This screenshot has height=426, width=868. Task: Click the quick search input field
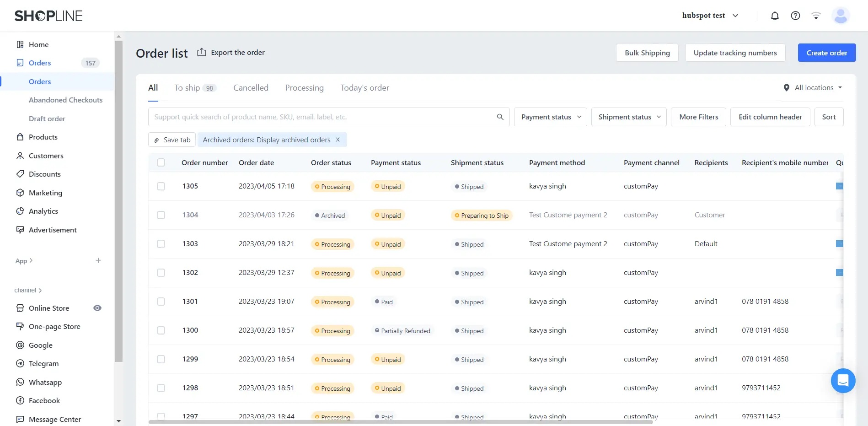click(320, 117)
